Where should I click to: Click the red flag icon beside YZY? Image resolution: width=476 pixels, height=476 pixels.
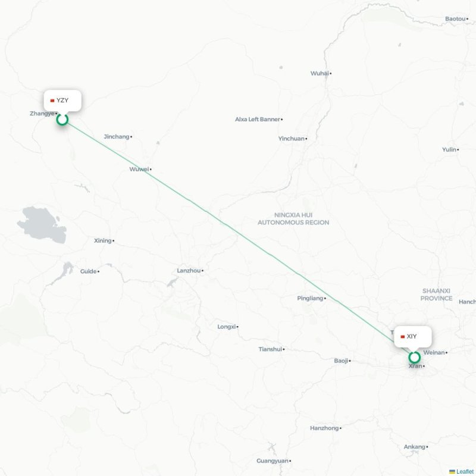(52, 101)
